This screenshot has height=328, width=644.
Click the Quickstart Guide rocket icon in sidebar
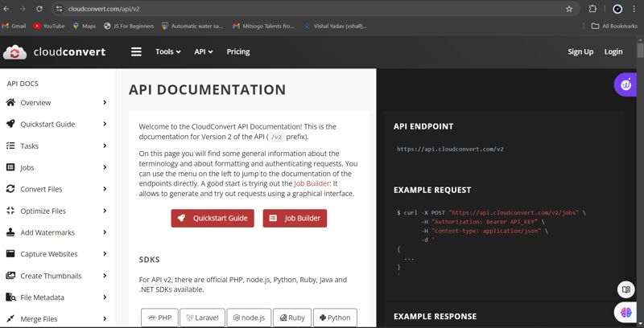pos(10,125)
